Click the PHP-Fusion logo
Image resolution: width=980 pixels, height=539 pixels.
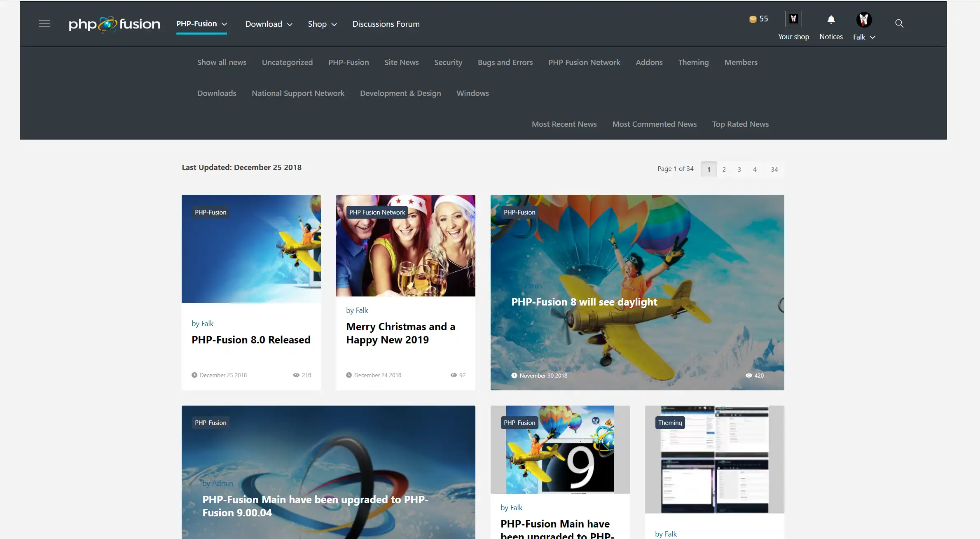[115, 24]
